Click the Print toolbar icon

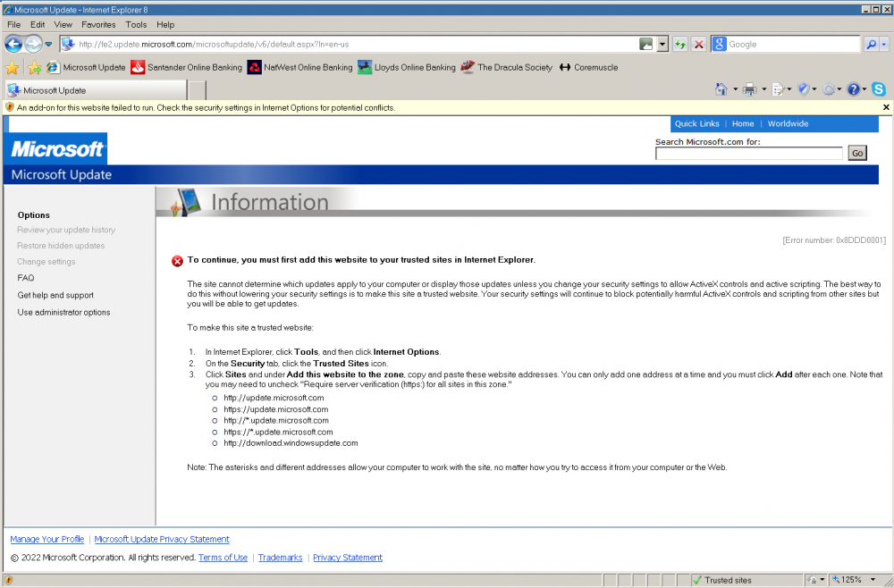(749, 89)
